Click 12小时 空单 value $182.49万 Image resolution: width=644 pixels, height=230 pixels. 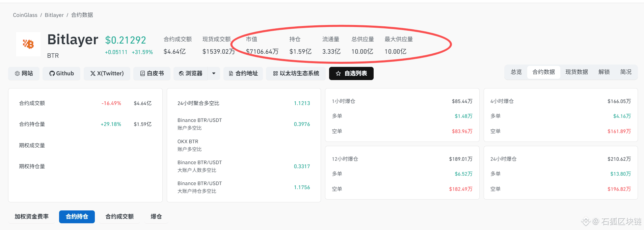click(x=461, y=189)
